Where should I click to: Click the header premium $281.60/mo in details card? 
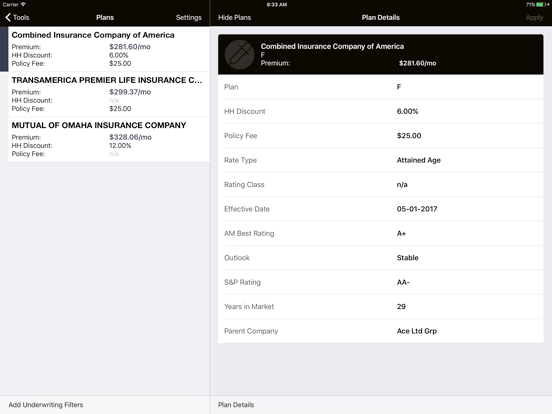tap(418, 63)
